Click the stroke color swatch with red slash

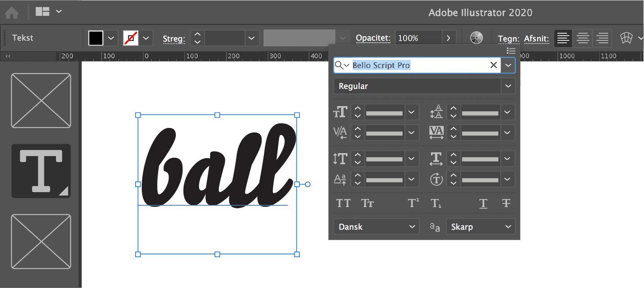point(131,38)
